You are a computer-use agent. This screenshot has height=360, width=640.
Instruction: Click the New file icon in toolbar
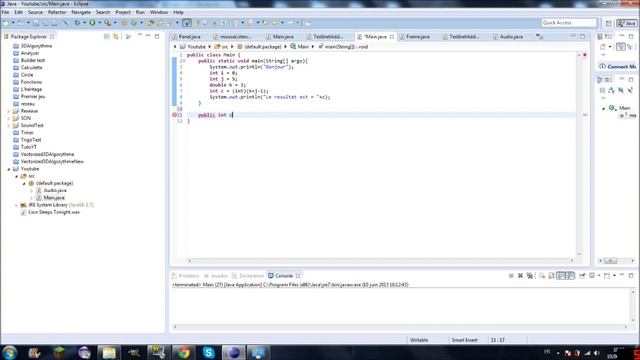click(x=7, y=23)
